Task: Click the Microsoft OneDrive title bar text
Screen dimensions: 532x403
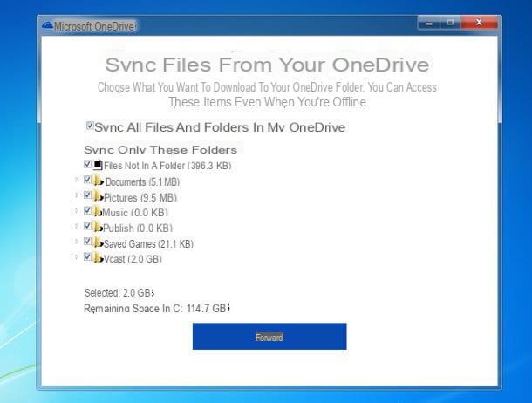Action: pos(94,26)
